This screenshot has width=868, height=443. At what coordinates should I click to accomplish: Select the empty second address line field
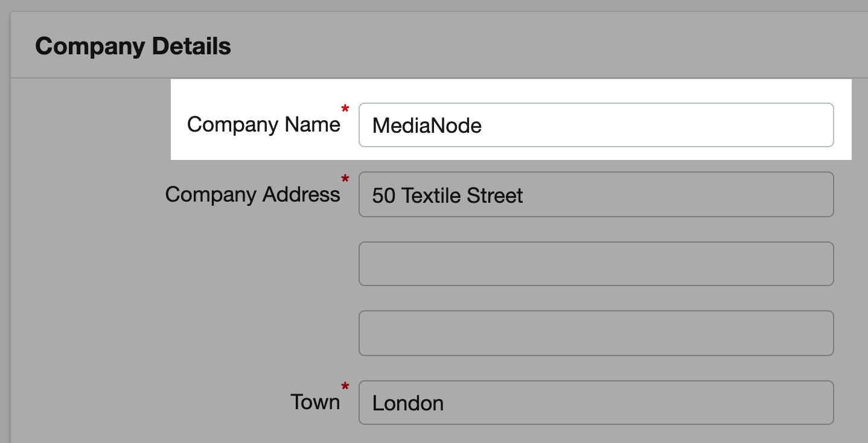pyautogui.click(x=596, y=264)
